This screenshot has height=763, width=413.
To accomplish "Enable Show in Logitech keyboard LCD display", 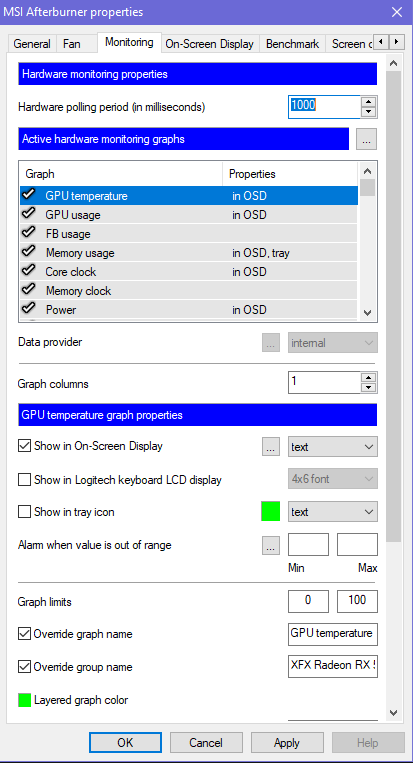I will point(24,480).
